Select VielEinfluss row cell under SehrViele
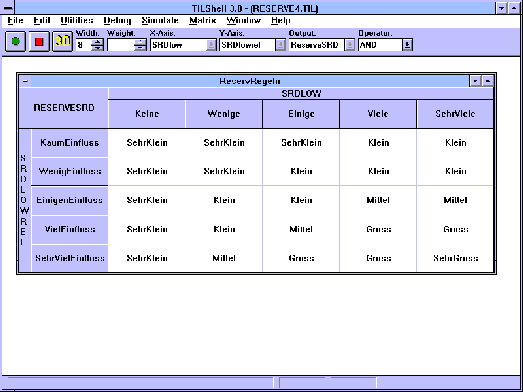Image resolution: width=523 pixels, height=392 pixels. pyautogui.click(x=455, y=229)
